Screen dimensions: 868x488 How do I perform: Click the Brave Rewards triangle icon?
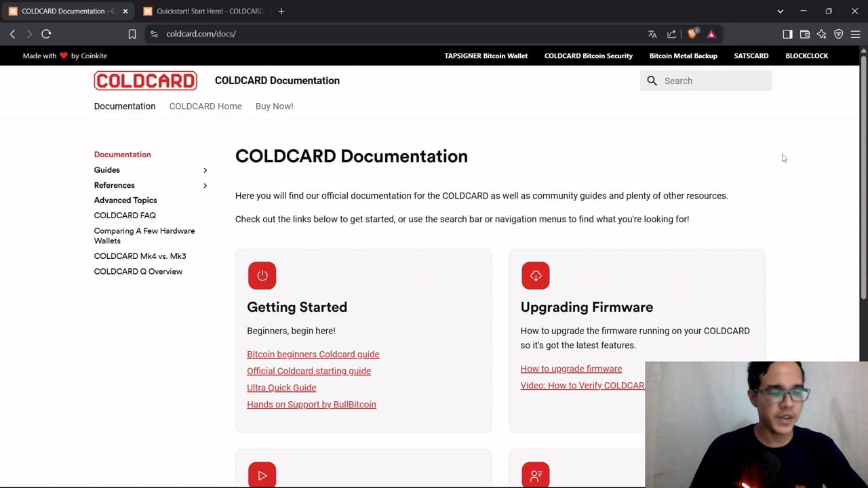[x=711, y=34]
